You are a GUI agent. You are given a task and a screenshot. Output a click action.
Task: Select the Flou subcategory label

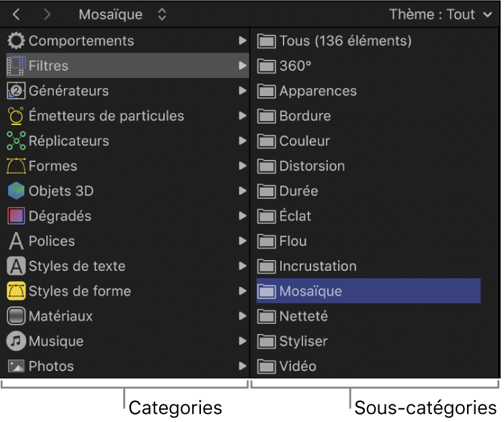(293, 241)
